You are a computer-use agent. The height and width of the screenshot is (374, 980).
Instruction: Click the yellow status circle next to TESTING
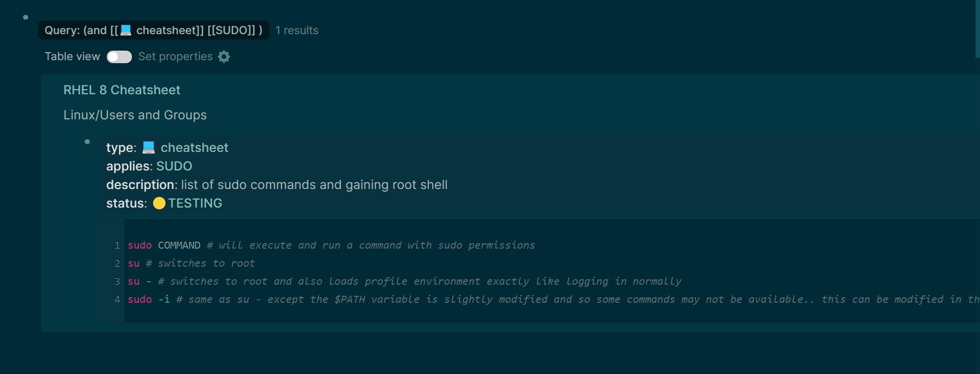[158, 203]
